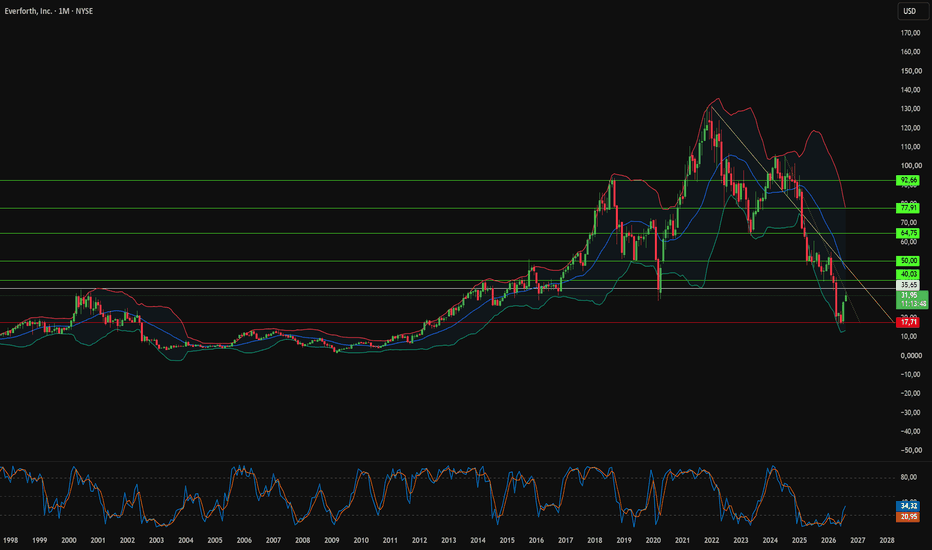Click the orange 20,95 oscillator value
The height and width of the screenshot is (550, 932).
click(908, 517)
